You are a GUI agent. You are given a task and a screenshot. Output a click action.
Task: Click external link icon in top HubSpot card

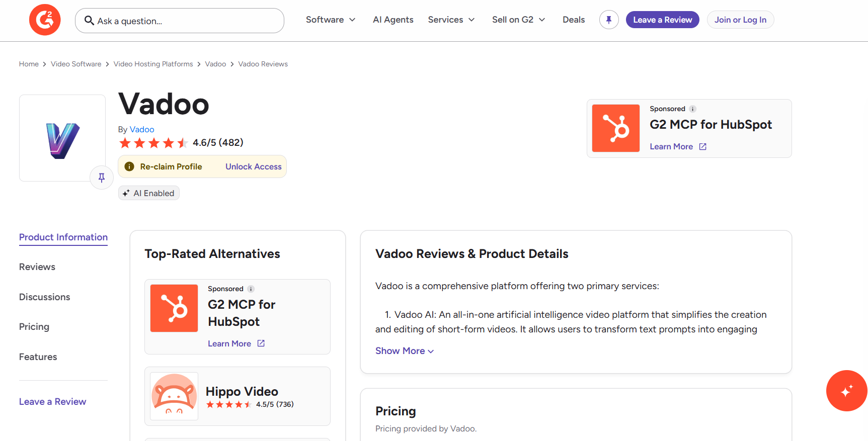coord(703,147)
